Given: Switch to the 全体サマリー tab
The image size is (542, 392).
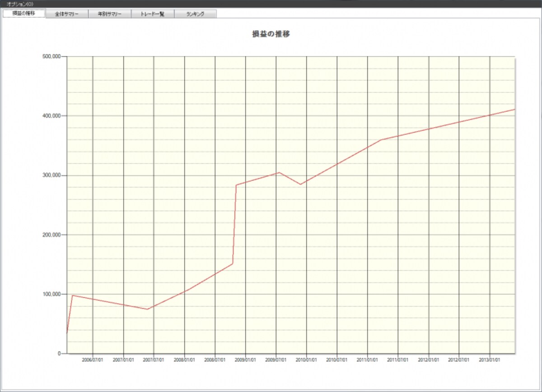Looking at the screenshot, I should pyautogui.click(x=67, y=14).
